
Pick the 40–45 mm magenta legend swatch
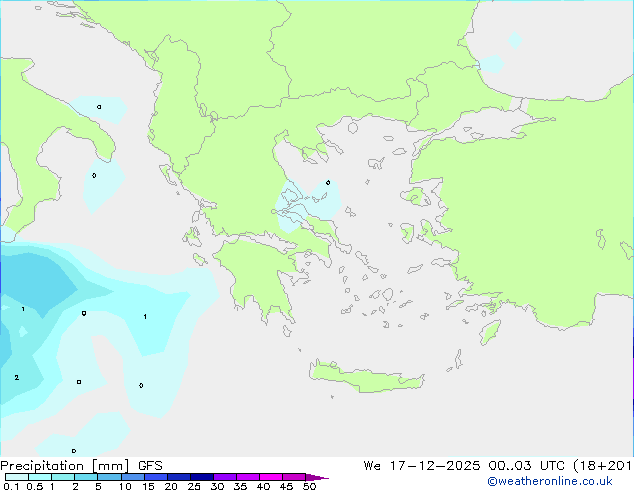[x=271, y=477]
